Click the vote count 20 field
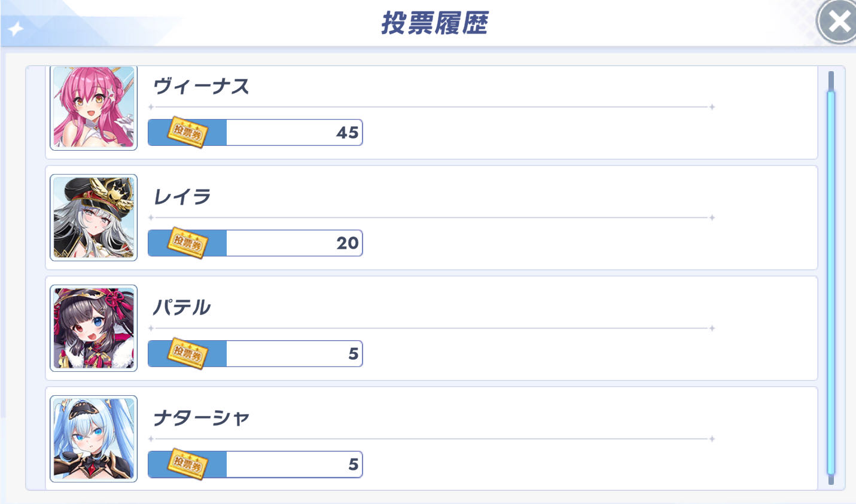The width and height of the screenshot is (856, 504). [255, 243]
